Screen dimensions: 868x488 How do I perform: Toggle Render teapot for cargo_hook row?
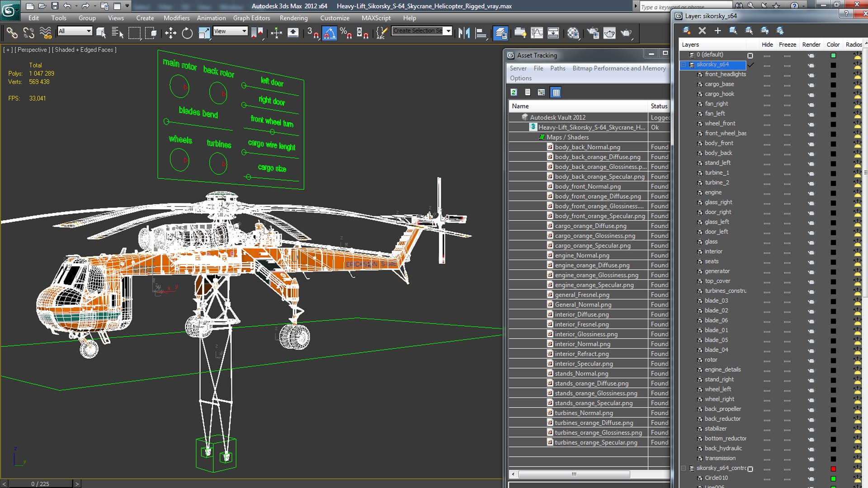(x=811, y=94)
